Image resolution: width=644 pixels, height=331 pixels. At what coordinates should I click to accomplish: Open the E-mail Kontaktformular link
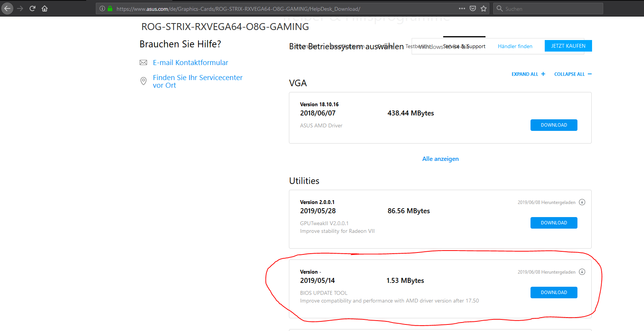(x=190, y=62)
